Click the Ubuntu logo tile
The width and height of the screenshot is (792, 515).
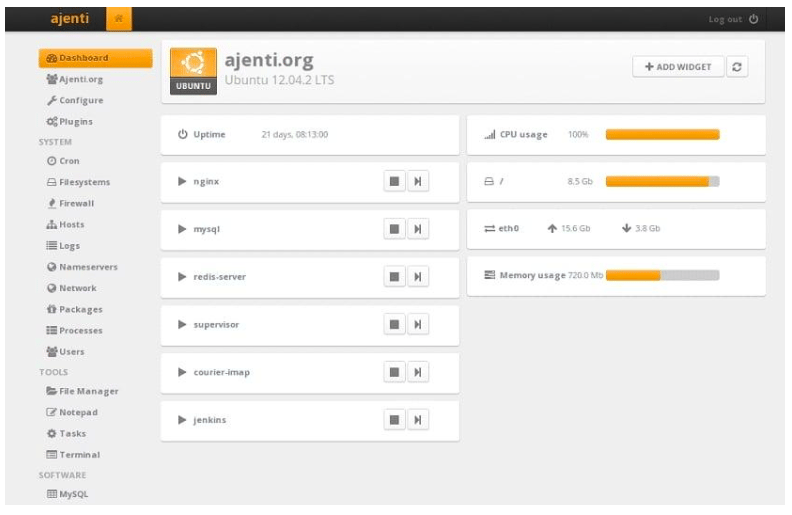(193, 71)
